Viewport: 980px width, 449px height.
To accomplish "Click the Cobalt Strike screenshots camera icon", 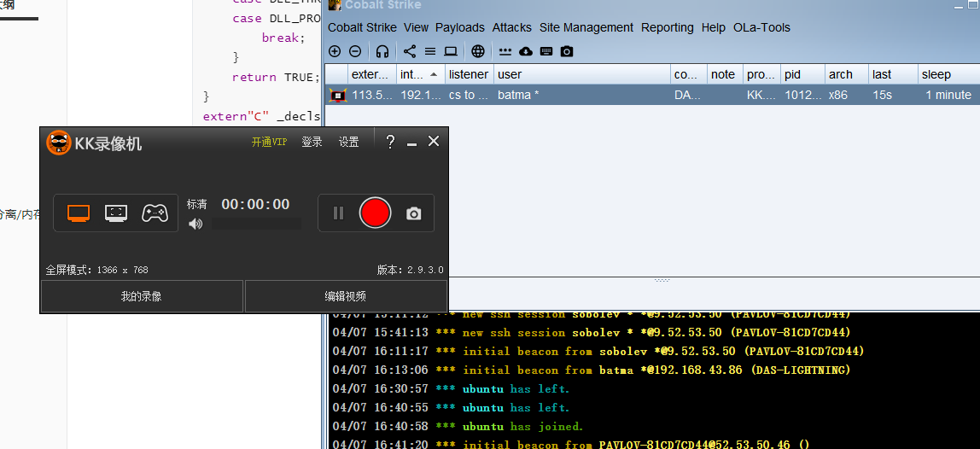I will 567,51.
